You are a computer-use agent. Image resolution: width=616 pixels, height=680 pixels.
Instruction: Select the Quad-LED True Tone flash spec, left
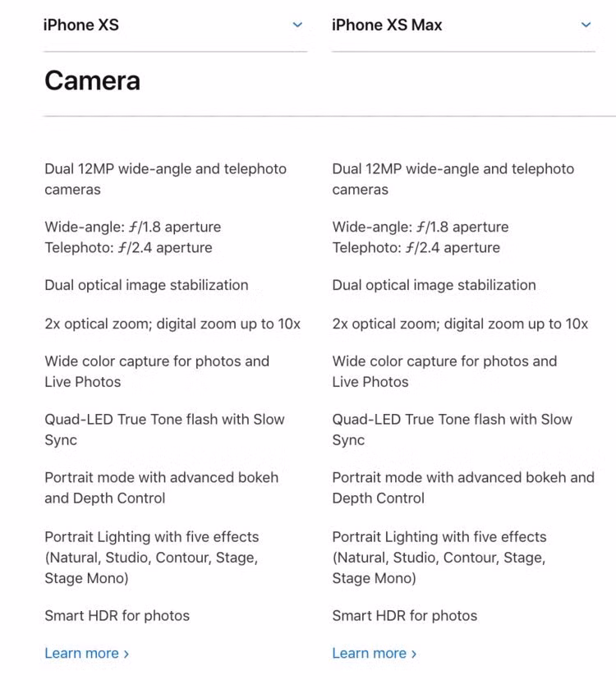(164, 429)
